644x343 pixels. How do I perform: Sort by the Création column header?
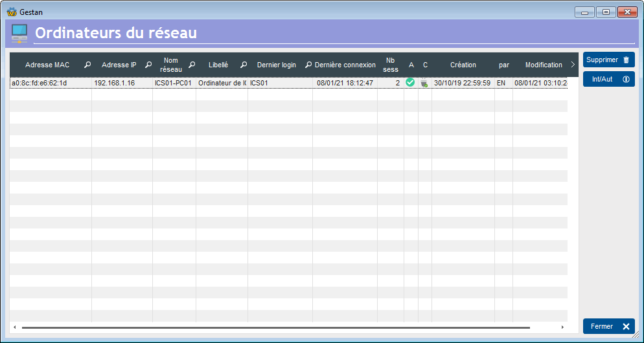point(463,65)
